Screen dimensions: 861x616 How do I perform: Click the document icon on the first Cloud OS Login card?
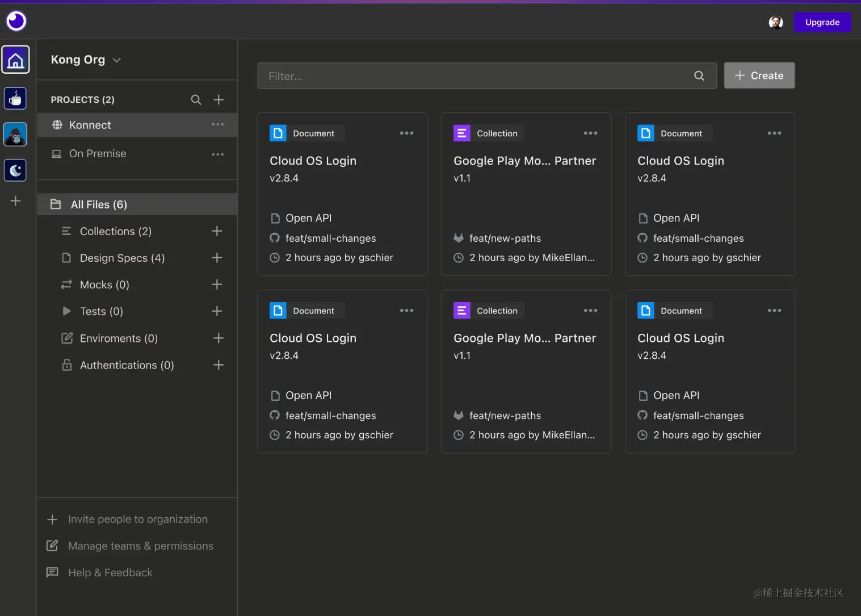pyautogui.click(x=278, y=133)
